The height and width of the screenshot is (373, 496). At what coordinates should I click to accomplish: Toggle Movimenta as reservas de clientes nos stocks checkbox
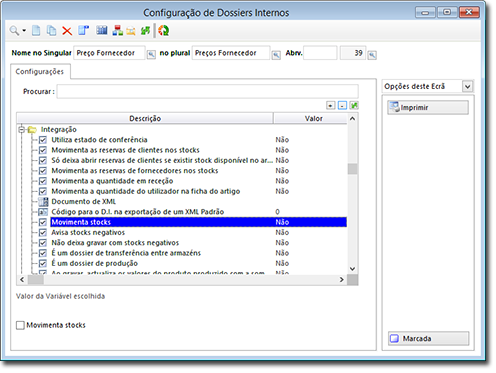(x=43, y=150)
